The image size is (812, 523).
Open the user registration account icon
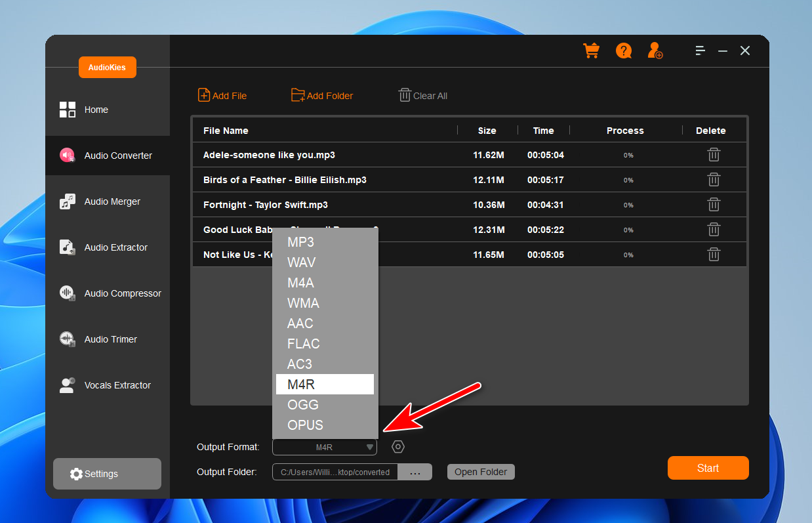(655, 51)
